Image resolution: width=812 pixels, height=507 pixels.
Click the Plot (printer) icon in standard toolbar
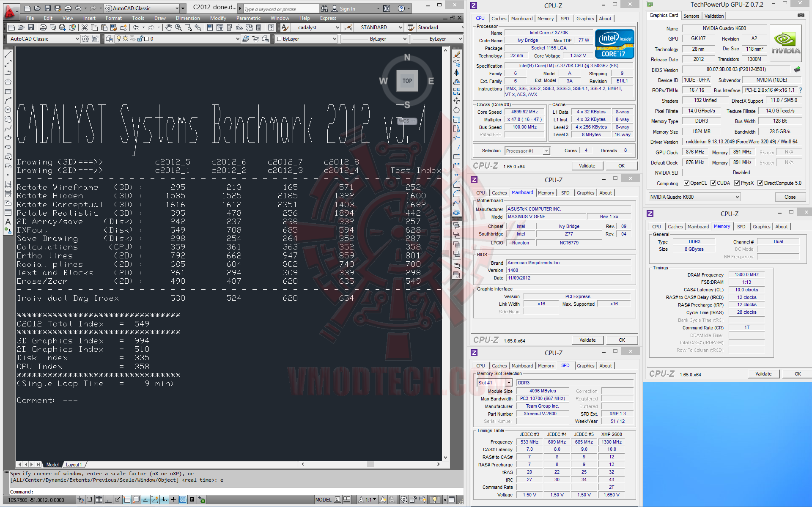coord(43,27)
